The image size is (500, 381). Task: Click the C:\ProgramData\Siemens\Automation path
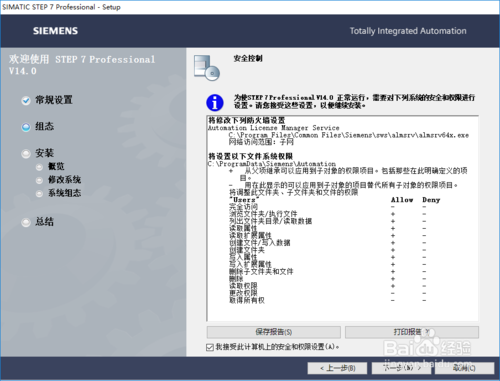click(x=272, y=164)
